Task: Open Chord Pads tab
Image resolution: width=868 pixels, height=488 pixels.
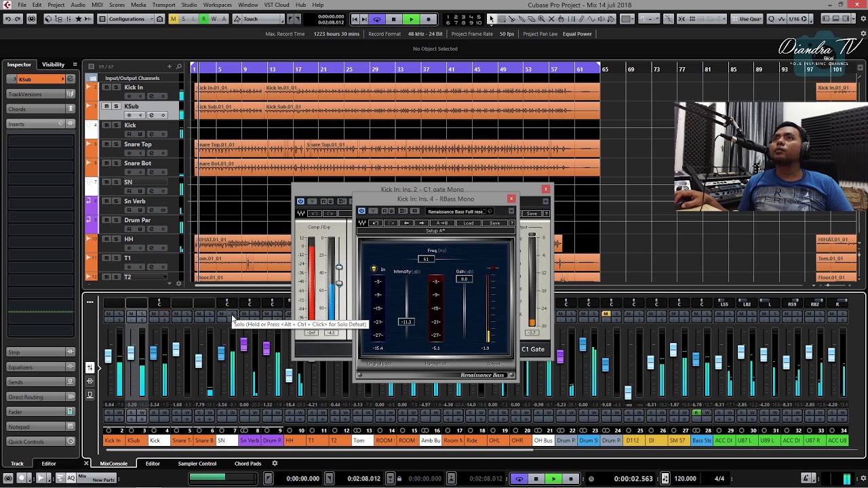Action: tap(248, 464)
